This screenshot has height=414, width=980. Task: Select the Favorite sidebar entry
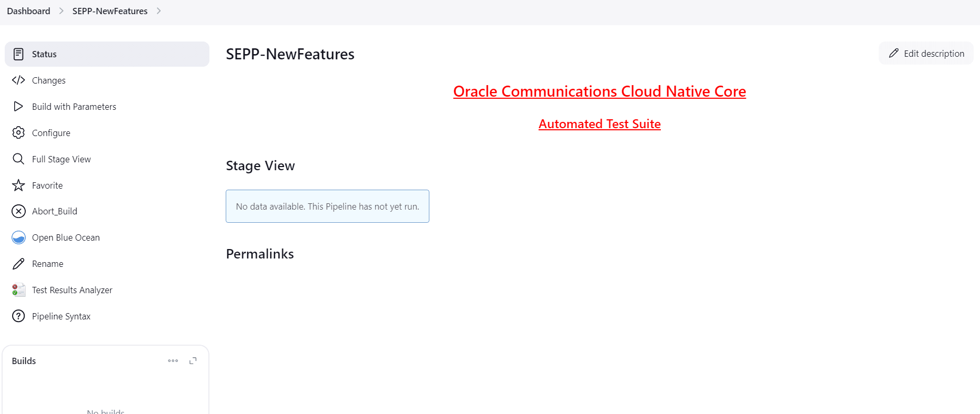click(107, 185)
